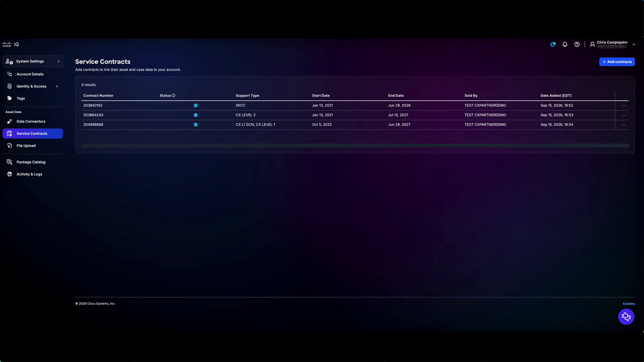
Task: Open more options for contract 204998668
Action: tap(624, 125)
